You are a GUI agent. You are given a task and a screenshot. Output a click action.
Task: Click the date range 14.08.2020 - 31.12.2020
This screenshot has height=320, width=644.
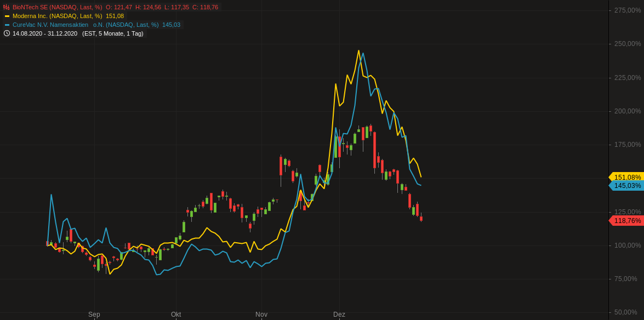[45, 33]
